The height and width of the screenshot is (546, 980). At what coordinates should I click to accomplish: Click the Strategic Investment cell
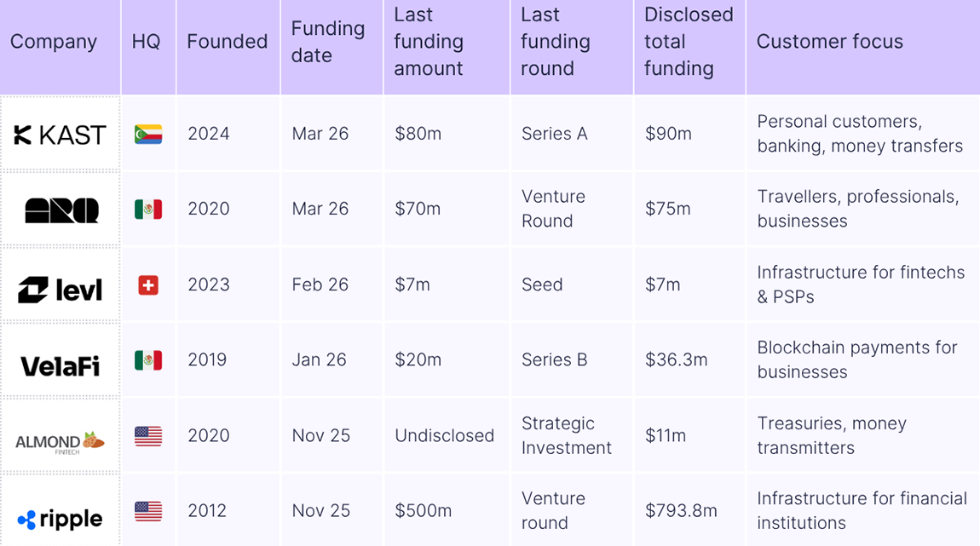coord(567,435)
